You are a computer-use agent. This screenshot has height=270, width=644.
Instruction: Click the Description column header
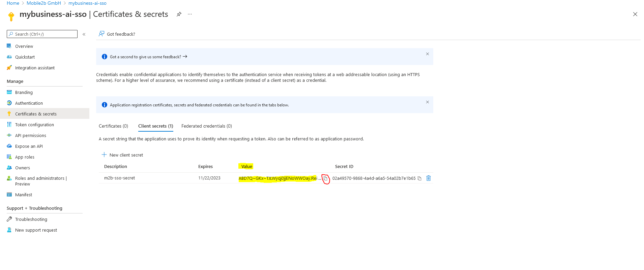point(116,166)
